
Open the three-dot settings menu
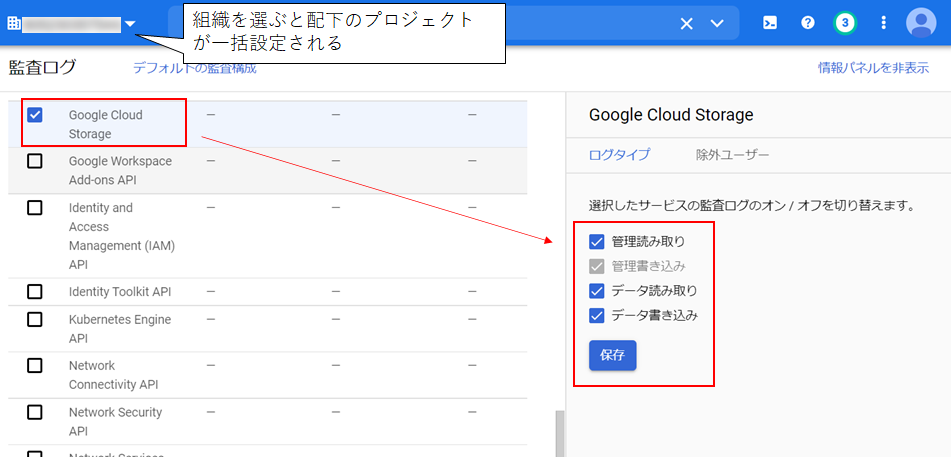(x=883, y=23)
